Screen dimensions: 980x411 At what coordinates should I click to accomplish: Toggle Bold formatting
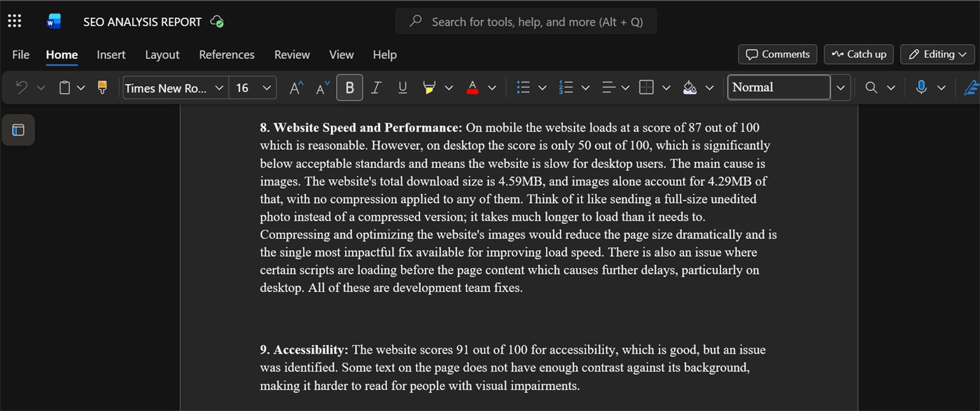tap(349, 88)
